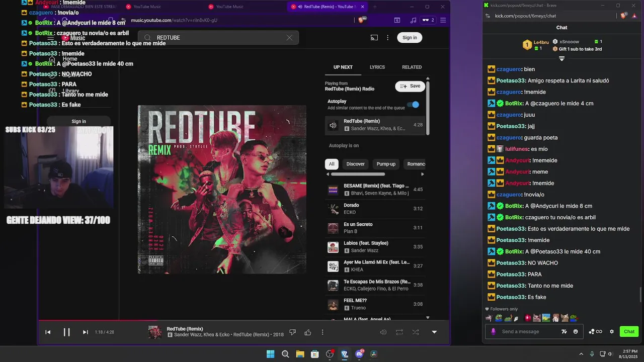Open the channel points icon in chat
Image resolution: width=644 pixels, height=362 pixels.
point(596,331)
